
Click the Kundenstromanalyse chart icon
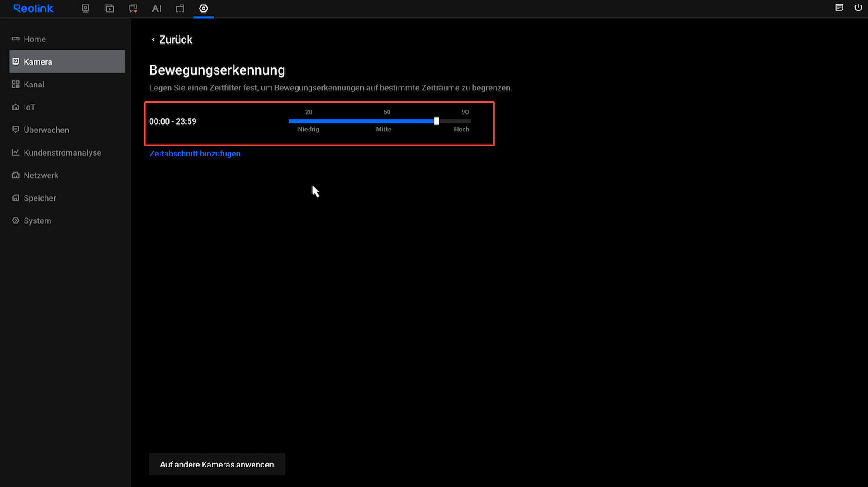point(15,152)
